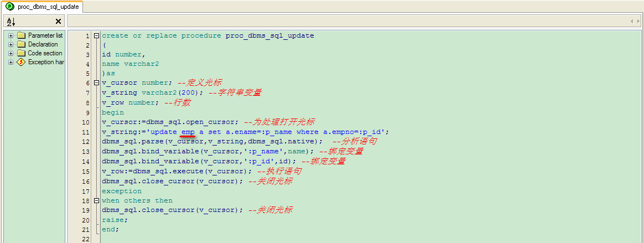Screen dimensions: 644x243
Task: Click 'id number,' parameter on line 3
Action: (123, 55)
